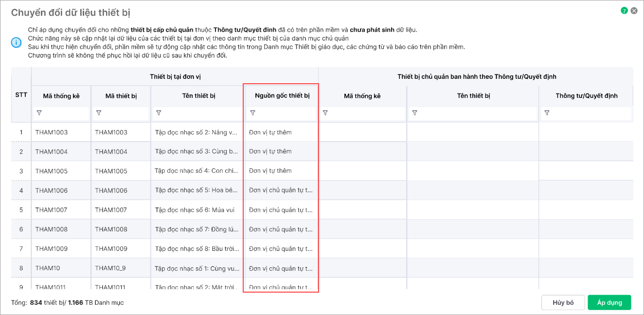Click the Thông tư/Quyết định cell in row 2
Image resolution: width=644 pixels, height=315 pixels.
pos(586,151)
